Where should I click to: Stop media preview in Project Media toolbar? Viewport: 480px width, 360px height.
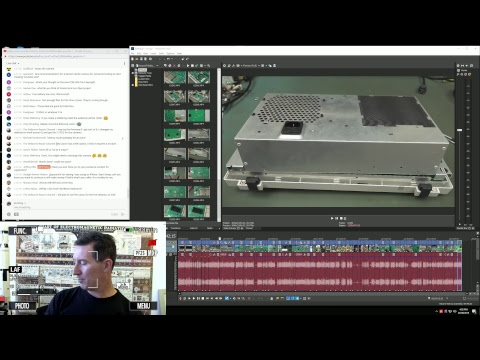pyautogui.click(x=192, y=66)
